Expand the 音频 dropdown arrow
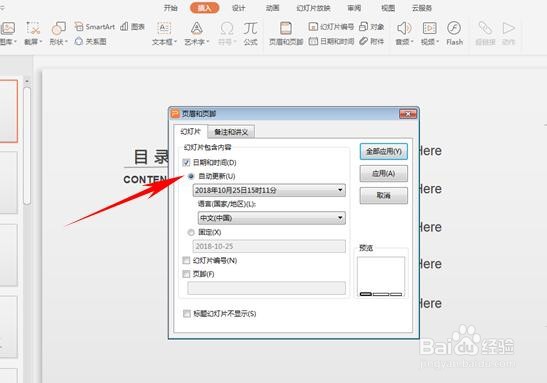547x383 pixels. tap(412, 42)
